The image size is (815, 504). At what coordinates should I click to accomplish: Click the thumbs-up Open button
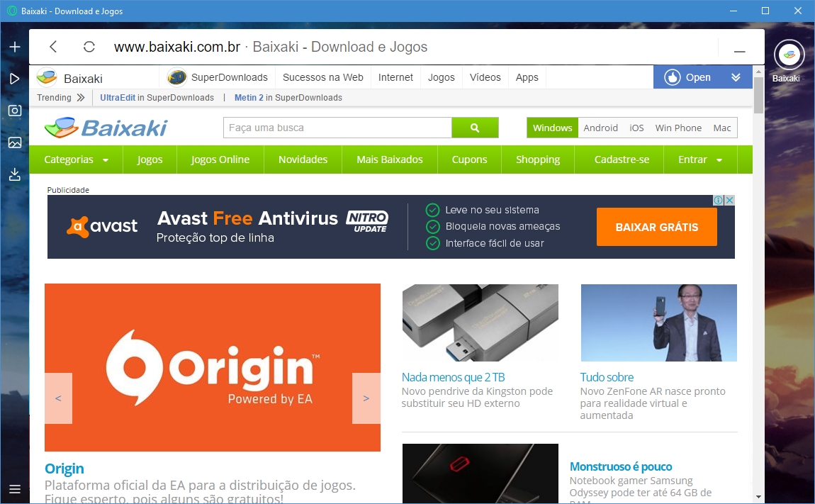687,77
